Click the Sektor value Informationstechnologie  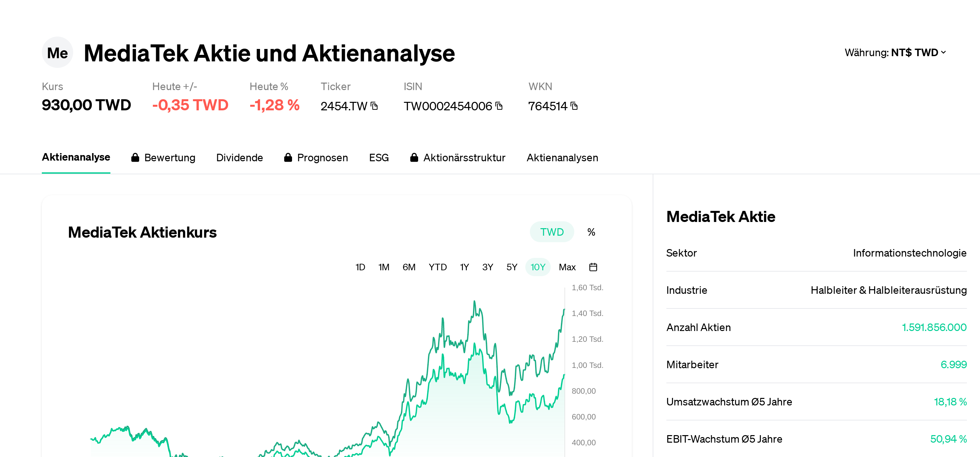click(910, 253)
